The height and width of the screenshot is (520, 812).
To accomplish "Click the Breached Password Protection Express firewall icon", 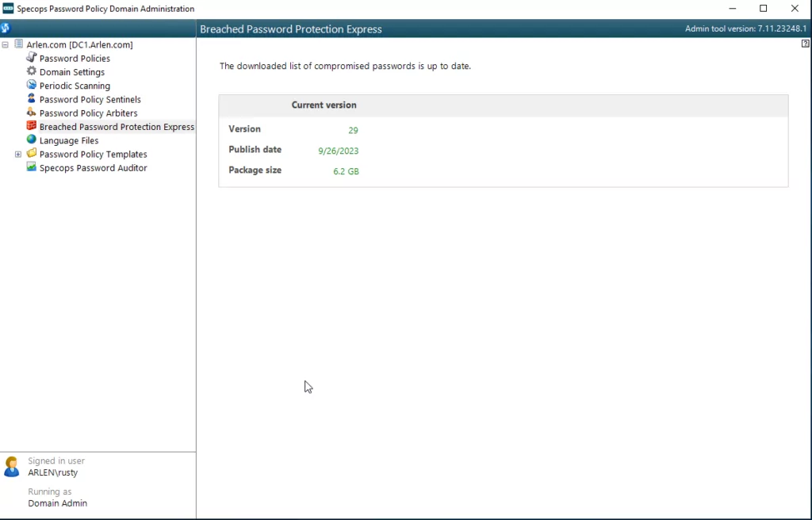I will [32, 126].
